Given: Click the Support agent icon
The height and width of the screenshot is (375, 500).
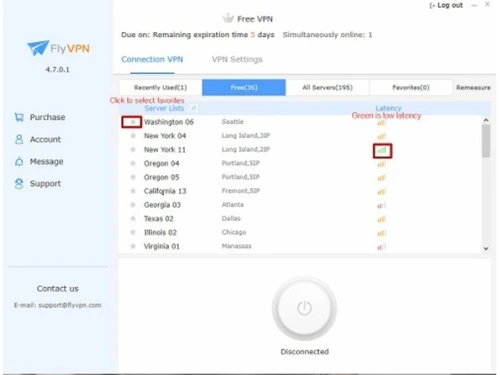Looking at the screenshot, I should [19, 184].
